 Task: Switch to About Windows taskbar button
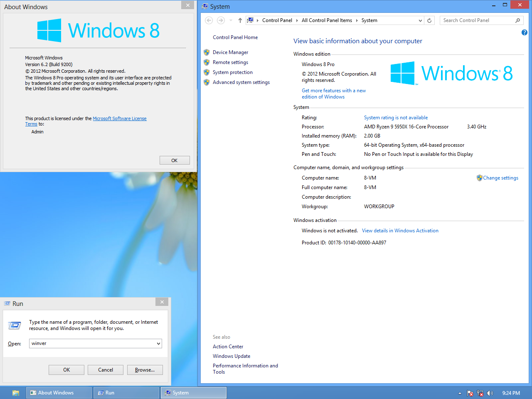click(59, 393)
